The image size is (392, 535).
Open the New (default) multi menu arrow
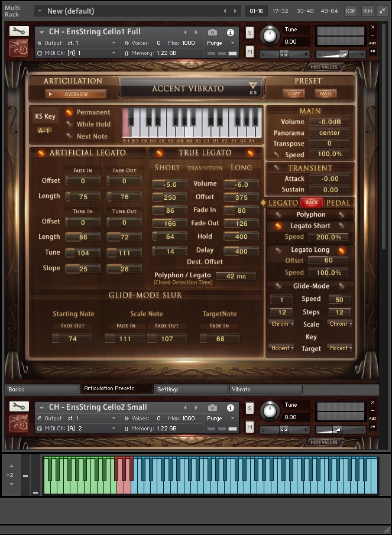[x=40, y=11]
